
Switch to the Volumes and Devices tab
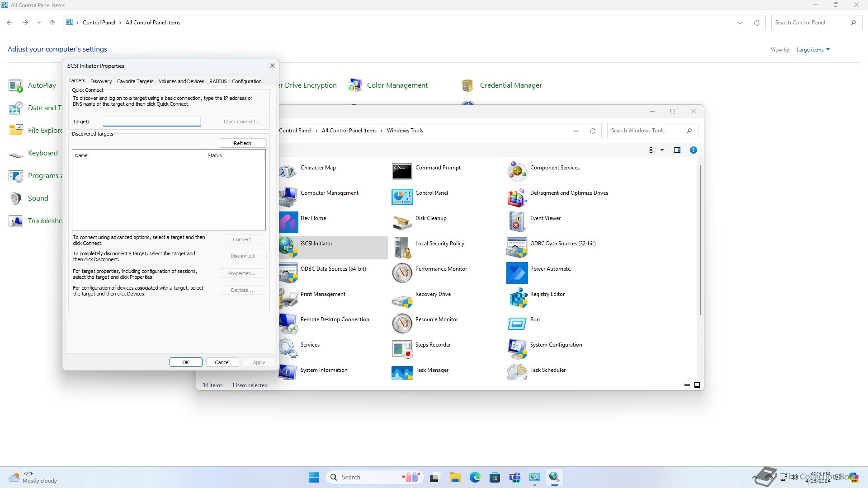[181, 81]
